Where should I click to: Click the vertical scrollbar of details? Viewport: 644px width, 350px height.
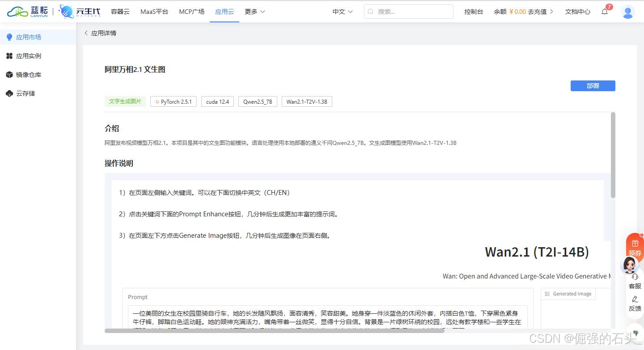coord(613,155)
